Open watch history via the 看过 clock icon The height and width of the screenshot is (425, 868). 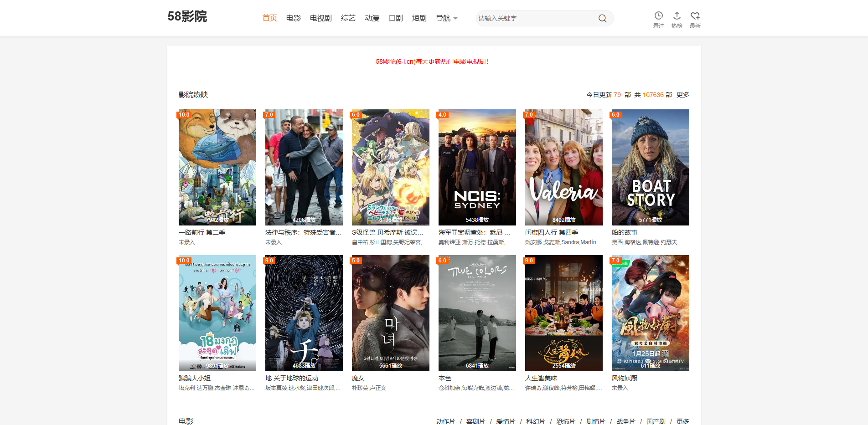[x=658, y=15]
